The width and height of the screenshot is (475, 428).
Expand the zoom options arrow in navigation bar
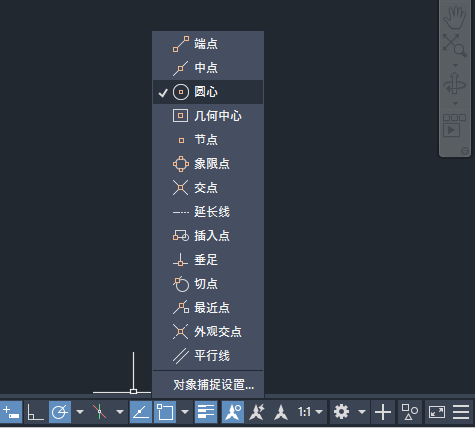[455, 65]
